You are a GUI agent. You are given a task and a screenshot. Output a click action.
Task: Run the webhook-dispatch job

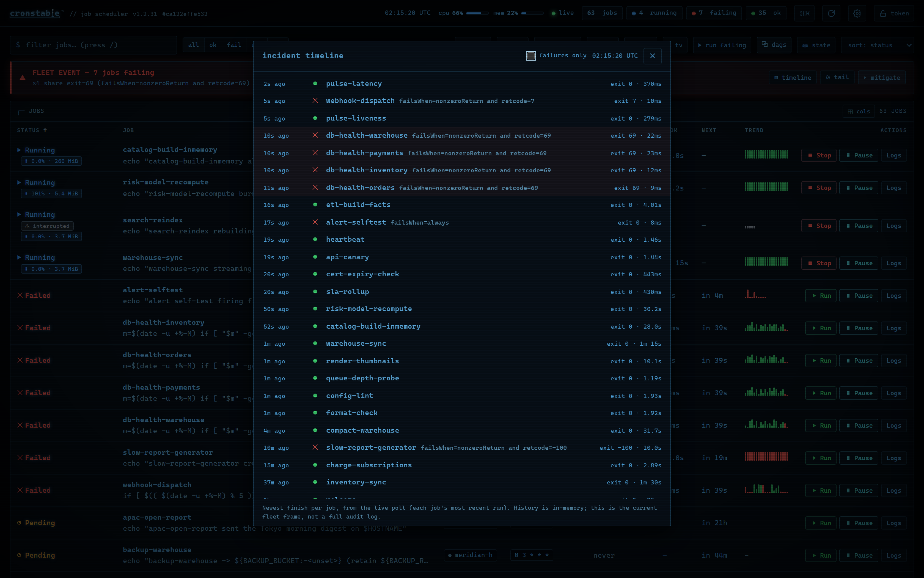(821, 491)
